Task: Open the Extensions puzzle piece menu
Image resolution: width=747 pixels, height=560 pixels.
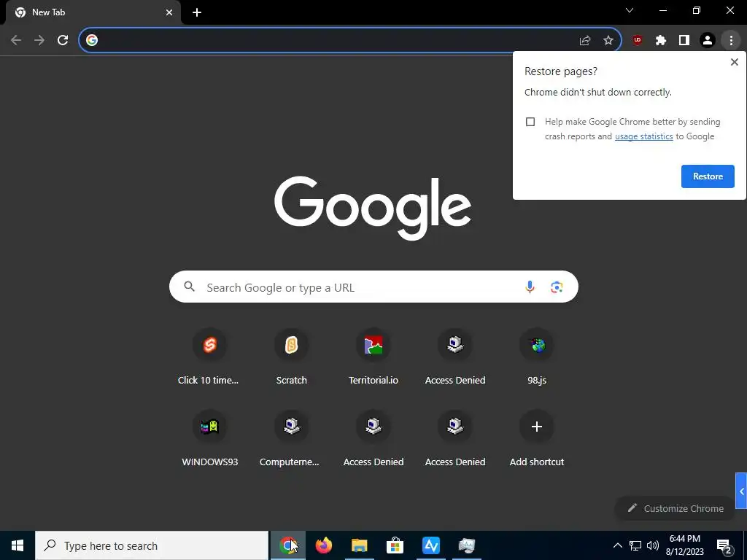Action: tap(660, 41)
